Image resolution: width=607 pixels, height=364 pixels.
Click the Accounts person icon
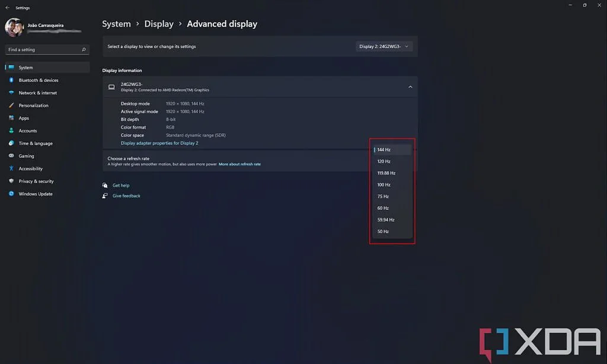point(11,130)
